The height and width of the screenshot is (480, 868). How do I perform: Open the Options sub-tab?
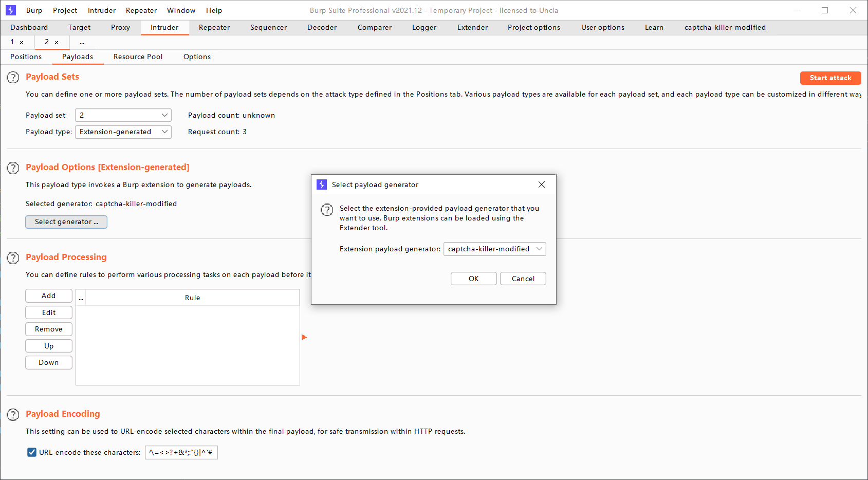pos(197,57)
